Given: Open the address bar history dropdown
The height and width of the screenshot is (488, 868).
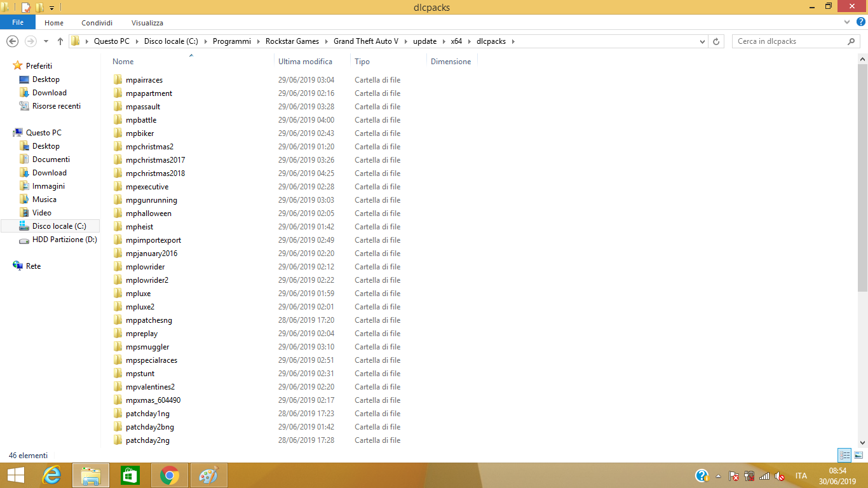Looking at the screenshot, I should [x=702, y=41].
